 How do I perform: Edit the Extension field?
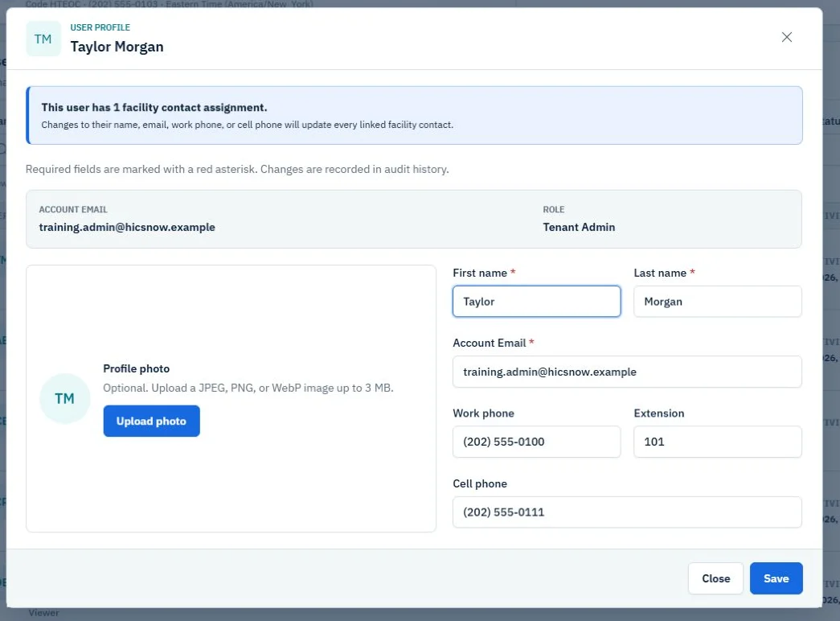(717, 442)
